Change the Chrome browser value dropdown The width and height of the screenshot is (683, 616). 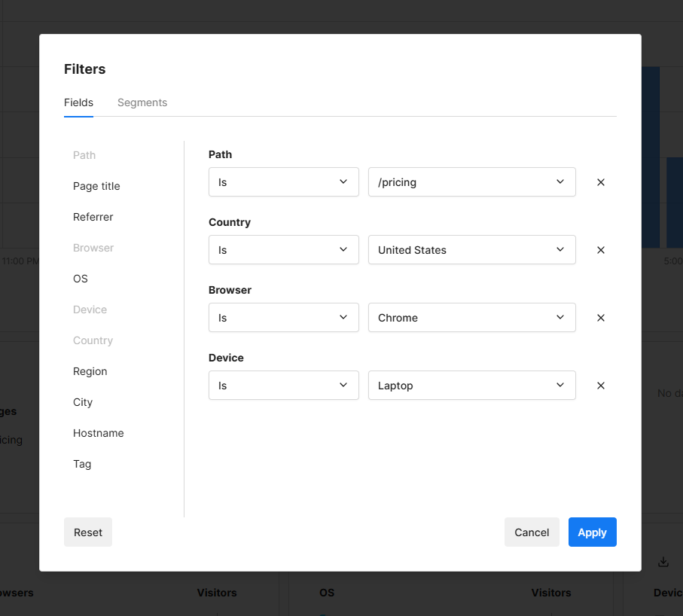point(471,318)
